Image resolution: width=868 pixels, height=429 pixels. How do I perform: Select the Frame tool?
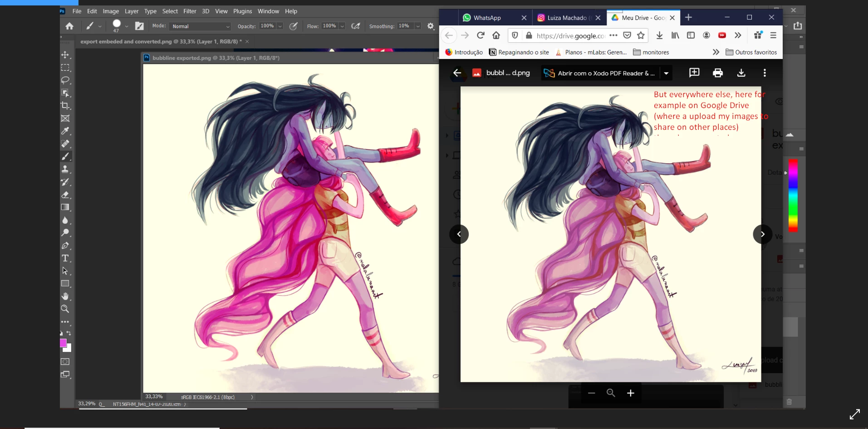(65, 118)
